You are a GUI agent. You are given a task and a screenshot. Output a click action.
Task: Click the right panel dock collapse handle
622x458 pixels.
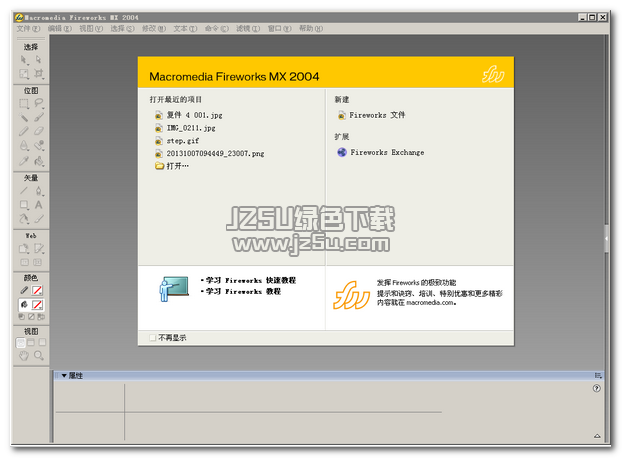[606, 239]
